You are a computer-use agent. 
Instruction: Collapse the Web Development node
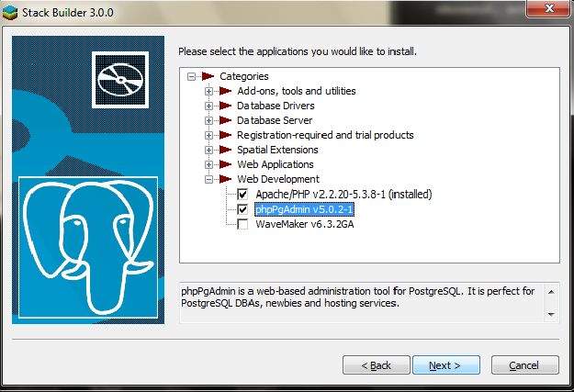pyautogui.click(x=208, y=179)
